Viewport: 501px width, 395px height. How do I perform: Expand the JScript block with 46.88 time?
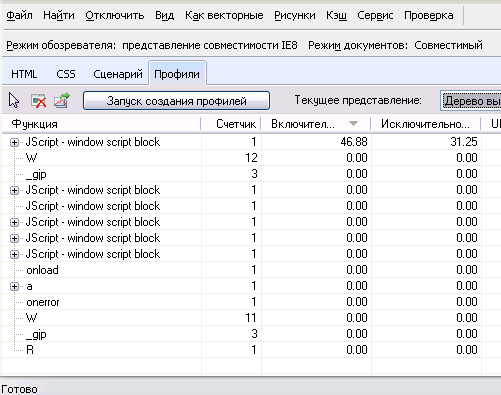[14, 143]
